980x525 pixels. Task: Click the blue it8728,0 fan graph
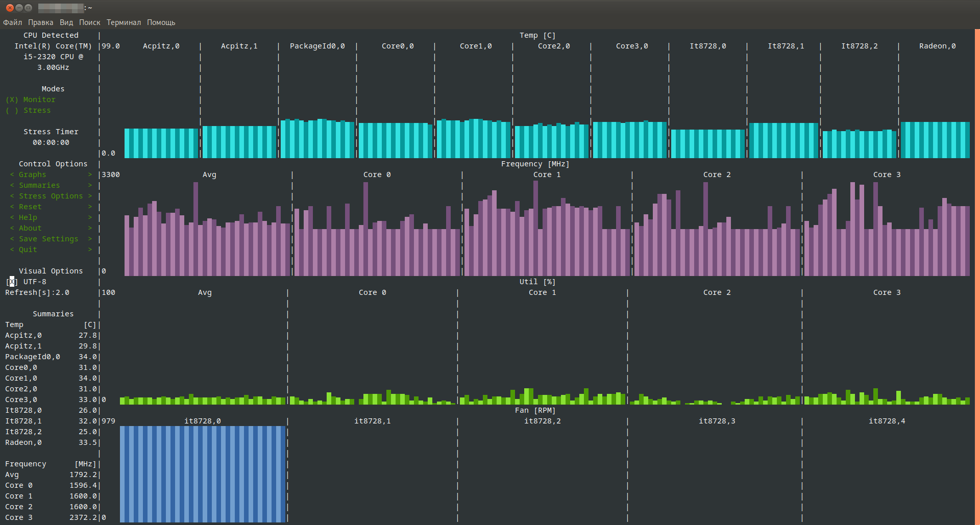click(203, 474)
